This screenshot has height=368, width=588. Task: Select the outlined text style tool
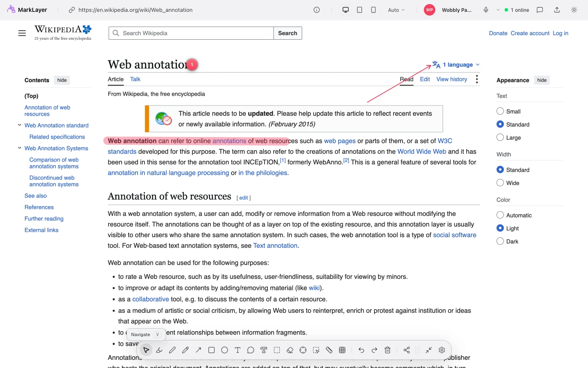[x=264, y=350]
